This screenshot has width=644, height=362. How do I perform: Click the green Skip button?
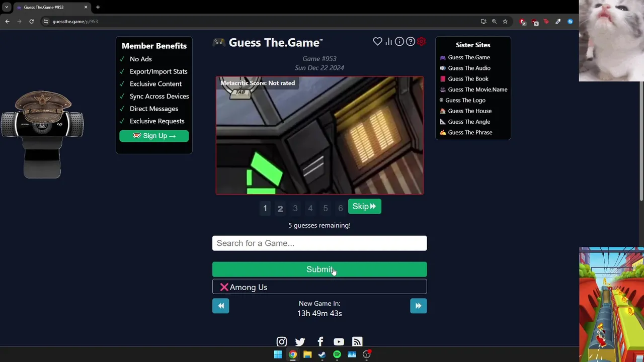(x=365, y=207)
